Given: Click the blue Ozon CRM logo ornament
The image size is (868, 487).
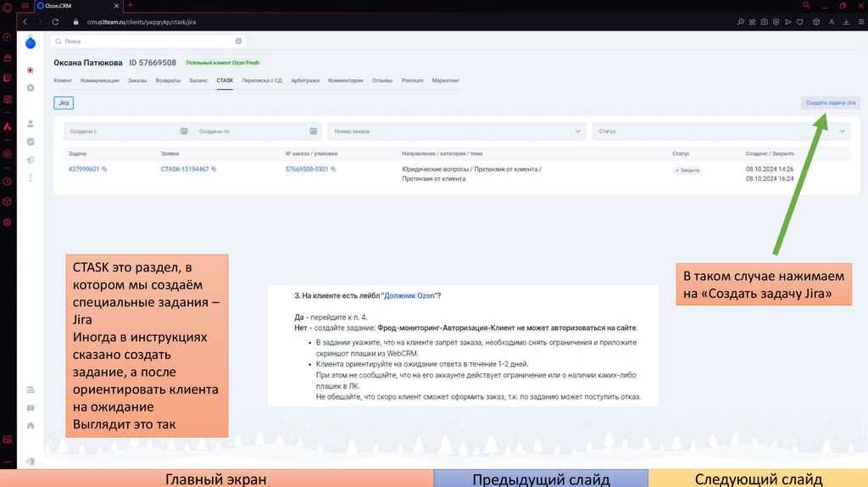Looking at the screenshot, I should pos(31,42).
